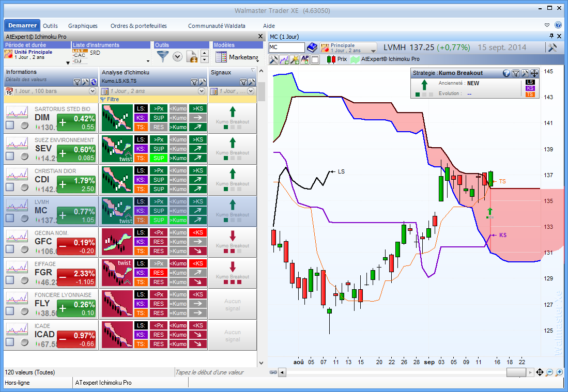Image resolution: width=568 pixels, height=392 pixels.
Task: Expand Unité Principale period dropdown arrow
Action: click(x=68, y=63)
